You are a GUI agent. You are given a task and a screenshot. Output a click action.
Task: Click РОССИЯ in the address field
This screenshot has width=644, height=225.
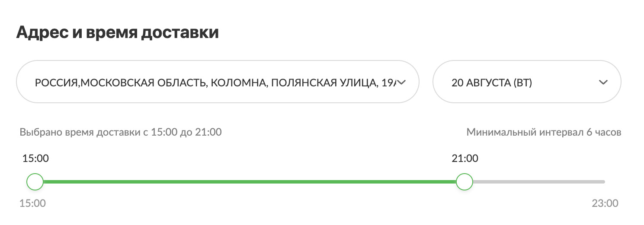56,82
